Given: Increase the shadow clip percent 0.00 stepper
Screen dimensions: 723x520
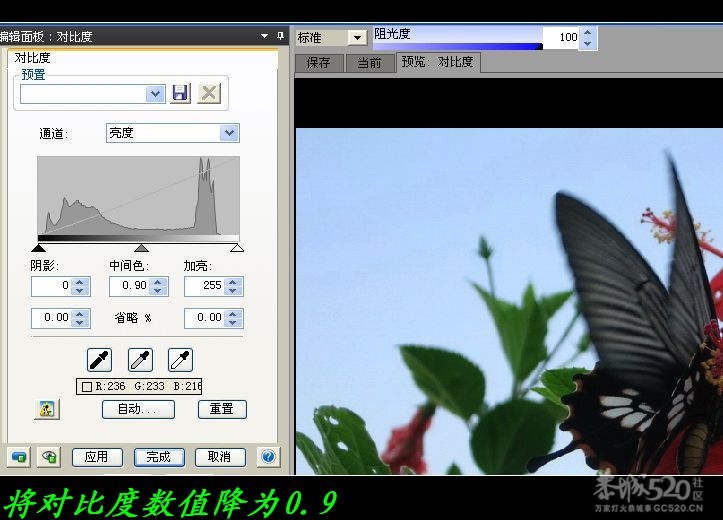Looking at the screenshot, I should click(x=80, y=313).
